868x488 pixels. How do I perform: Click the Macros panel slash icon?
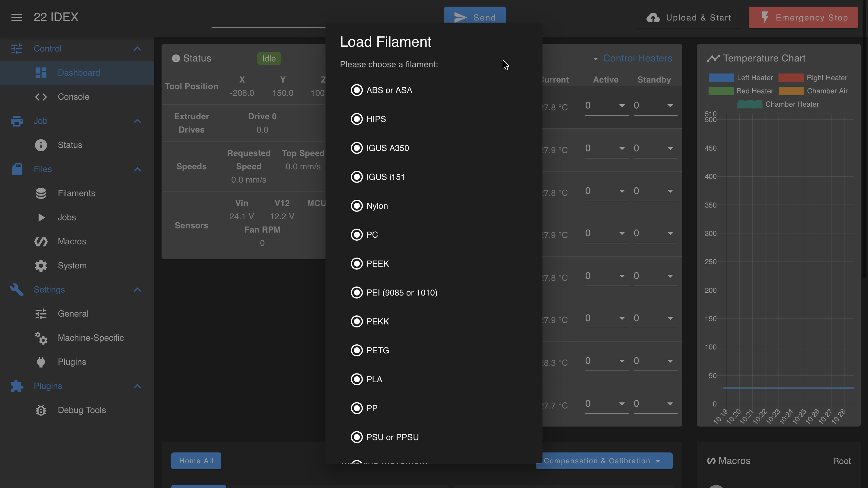[x=711, y=461]
